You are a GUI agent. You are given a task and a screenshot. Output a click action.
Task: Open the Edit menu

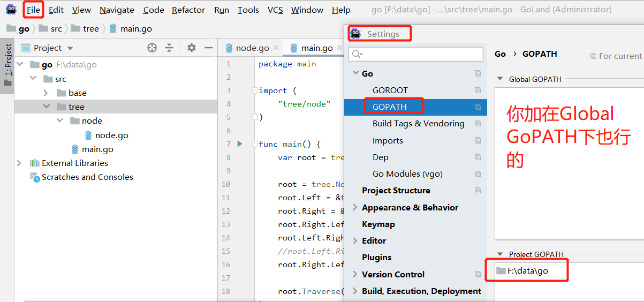point(56,10)
